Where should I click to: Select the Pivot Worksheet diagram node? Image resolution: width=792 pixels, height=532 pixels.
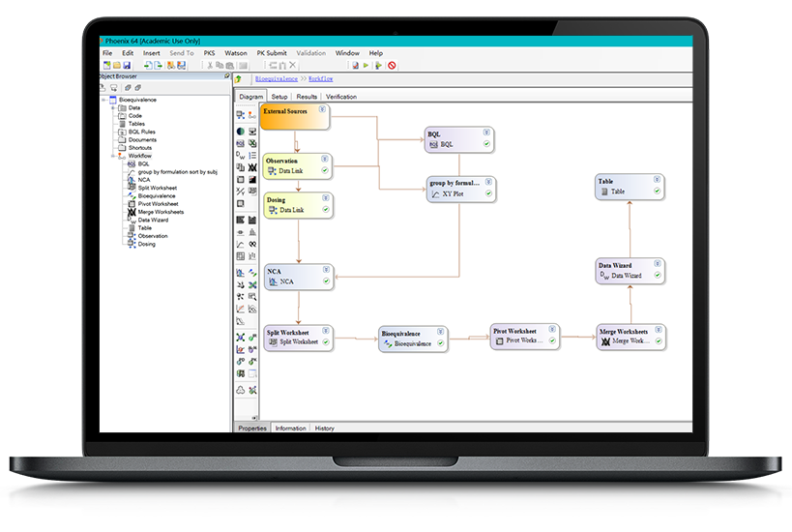tap(525, 337)
